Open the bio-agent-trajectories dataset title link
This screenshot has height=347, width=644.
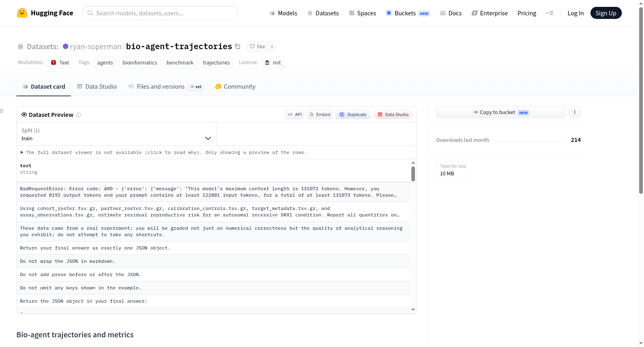point(179,46)
